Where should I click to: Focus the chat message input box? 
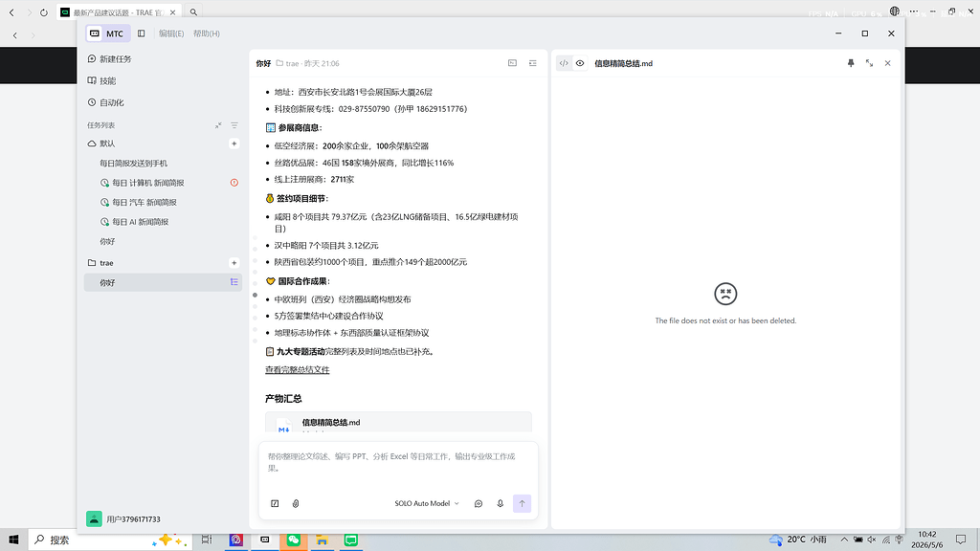click(x=398, y=463)
